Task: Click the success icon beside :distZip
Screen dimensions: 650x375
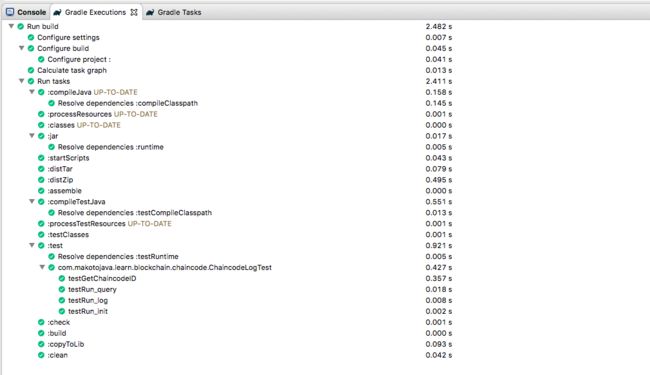Action: (x=41, y=180)
